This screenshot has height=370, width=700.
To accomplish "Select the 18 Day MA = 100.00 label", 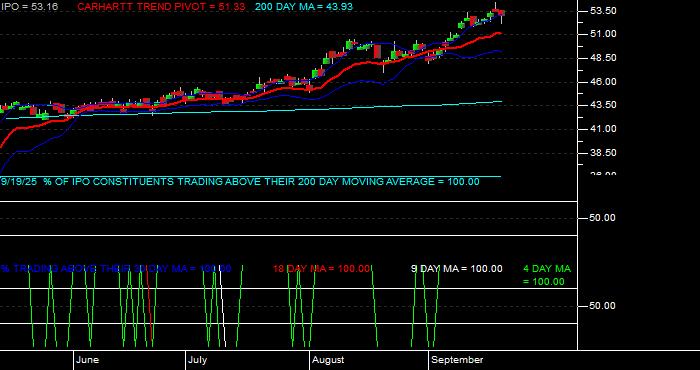I will coord(321,269).
